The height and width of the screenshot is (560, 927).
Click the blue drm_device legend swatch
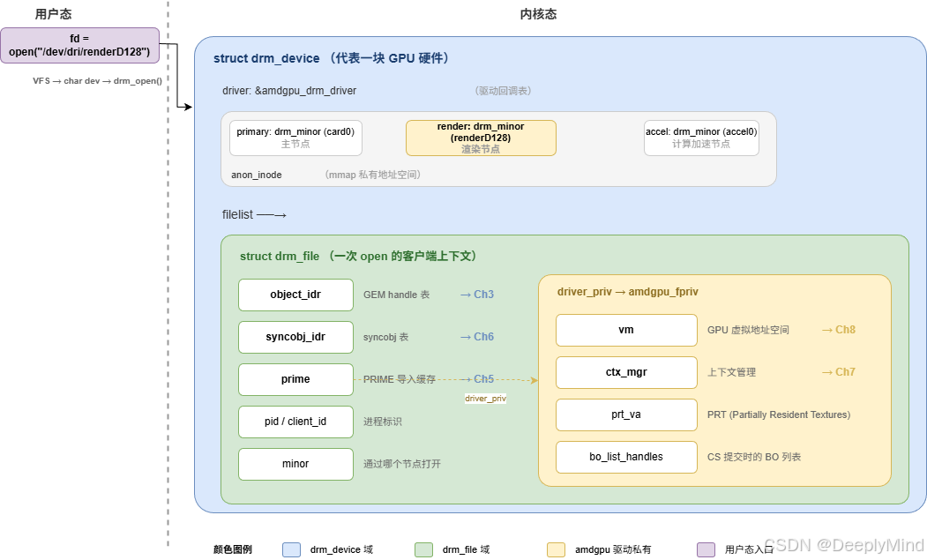291,549
